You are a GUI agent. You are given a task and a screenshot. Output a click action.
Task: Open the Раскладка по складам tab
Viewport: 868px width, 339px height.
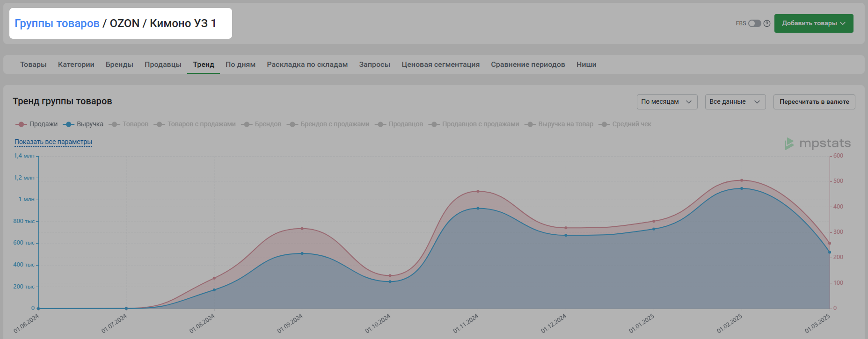point(307,65)
